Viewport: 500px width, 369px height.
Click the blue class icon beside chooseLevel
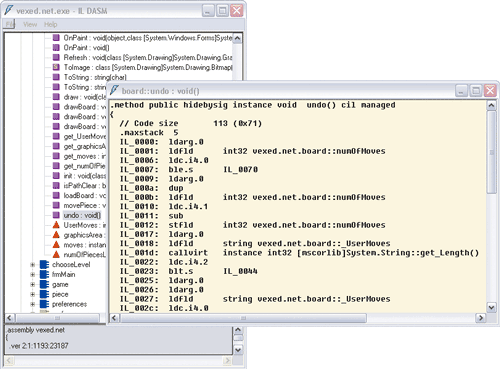tap(44, 265)
